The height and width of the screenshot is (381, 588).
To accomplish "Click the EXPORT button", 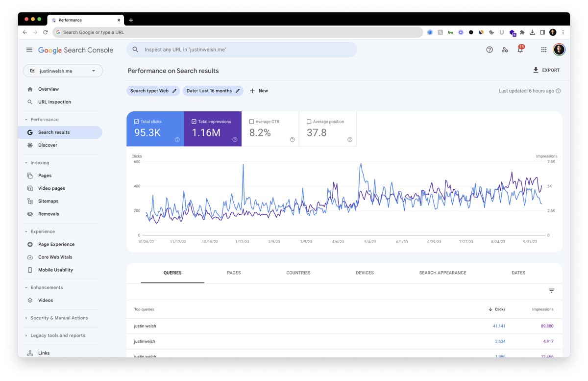I will coord(546,70).
